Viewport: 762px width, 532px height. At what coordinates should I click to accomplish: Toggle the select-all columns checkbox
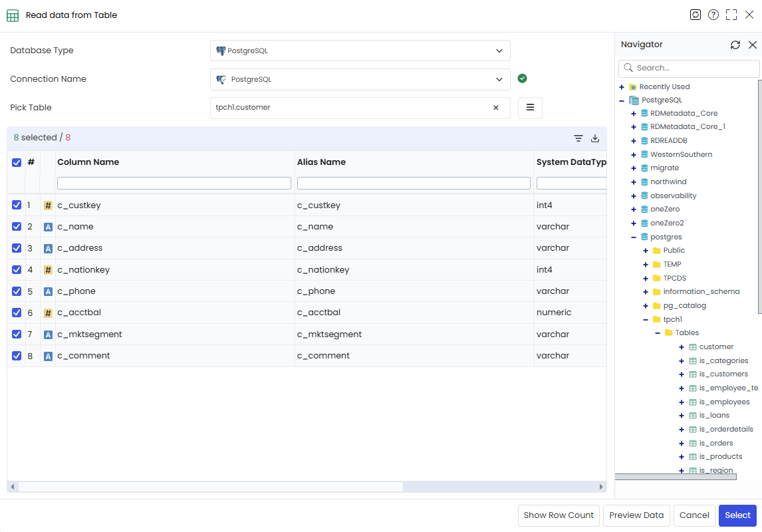[x=17, y=162]
